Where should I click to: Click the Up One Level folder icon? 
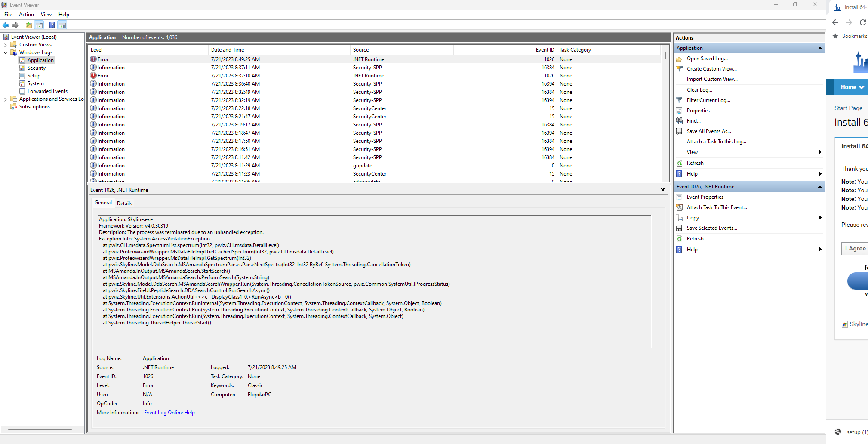29,25
